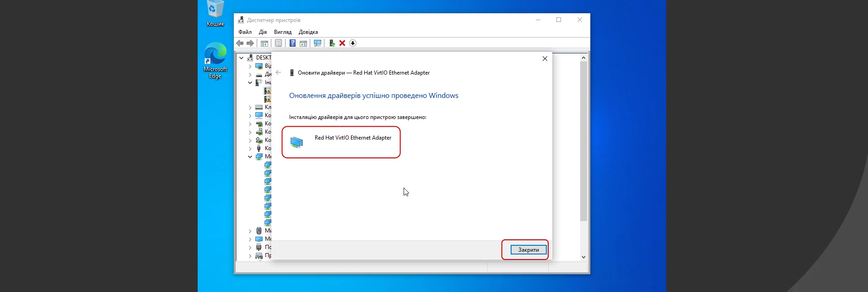Click 'Red Hat VirtIO Ethernet Adapter' in result box
The image size is (868, 292).
[x=353, y=138]
